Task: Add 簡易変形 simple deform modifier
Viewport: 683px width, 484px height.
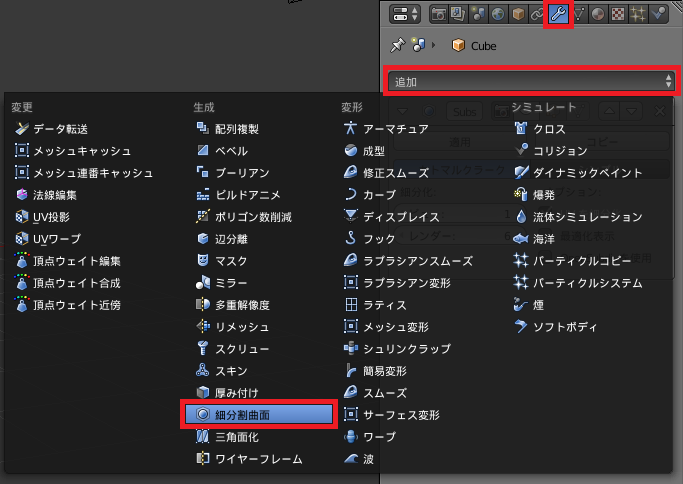Action: (x=375, y=371)
